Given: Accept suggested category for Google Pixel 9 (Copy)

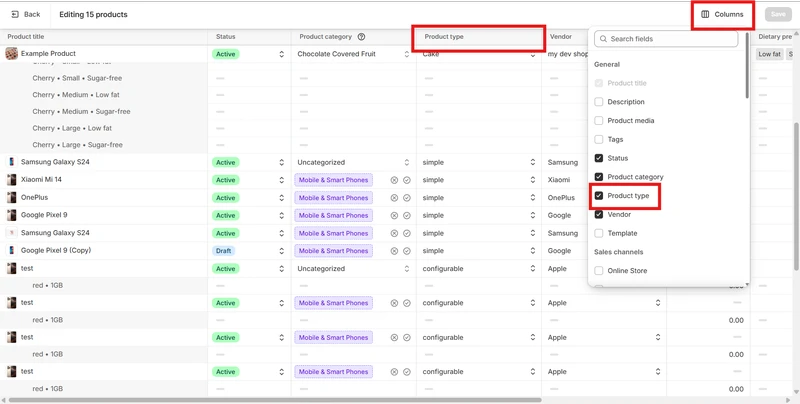Looking at the screenshot, I should click(x=407, y=251).
